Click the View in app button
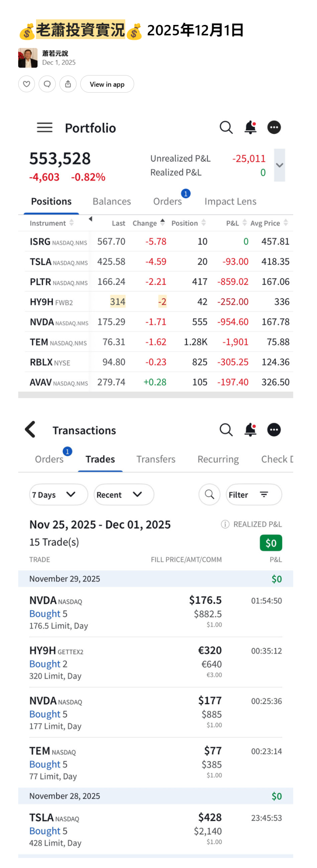Viewport: 317px width, 868px height. coord(107,84)
